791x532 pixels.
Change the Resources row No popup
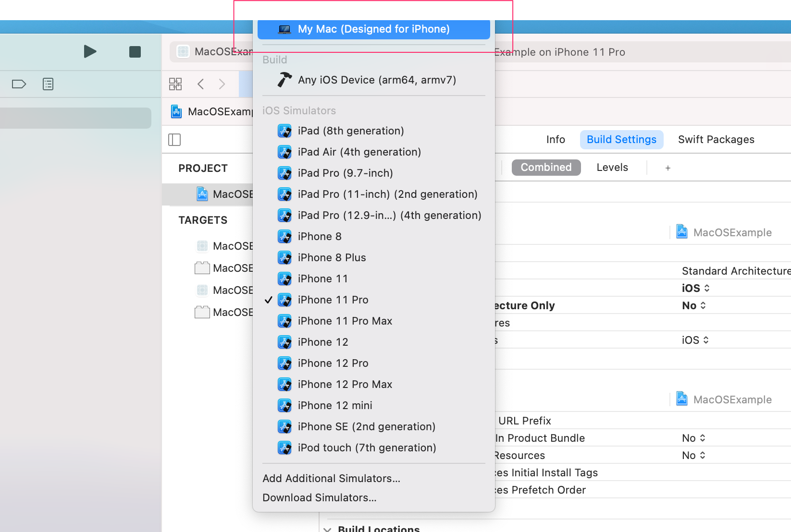point(693,455)
